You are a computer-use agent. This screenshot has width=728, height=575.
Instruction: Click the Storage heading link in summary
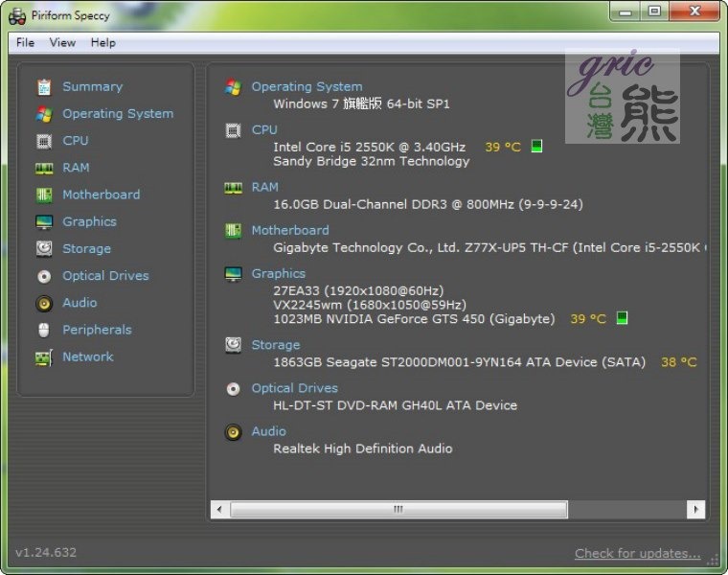(x=276, y=345)
